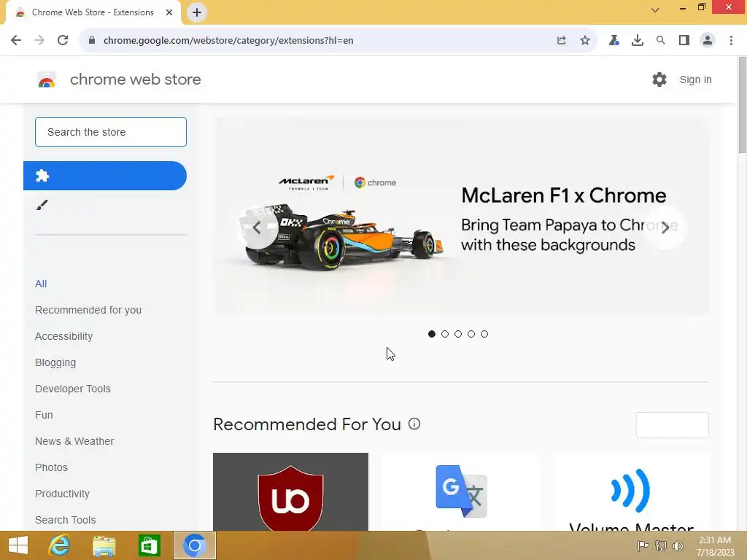
Task: Click the address bar URL
Action: pyautogui.click(x=228, y=41)
